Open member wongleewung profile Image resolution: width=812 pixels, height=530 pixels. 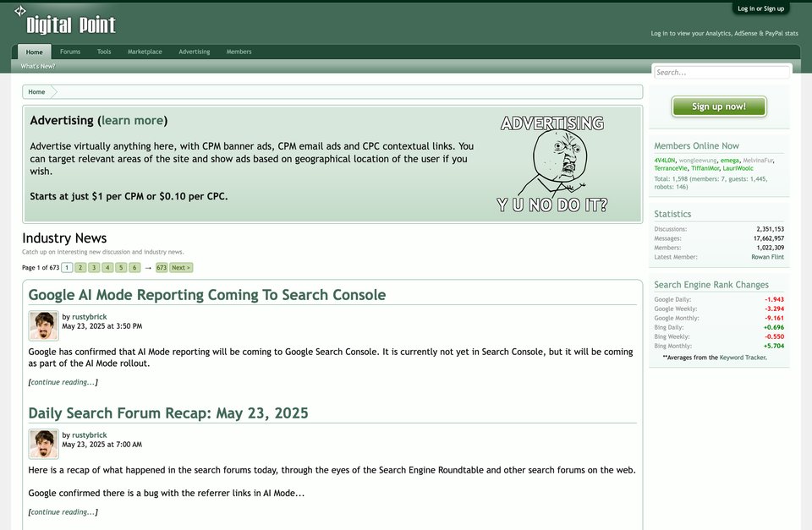click(x=698, y=161)
